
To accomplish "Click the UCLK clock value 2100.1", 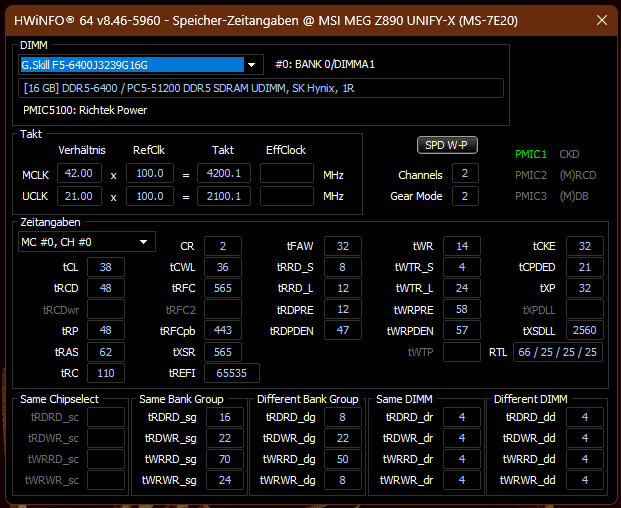I will (224, 196).
